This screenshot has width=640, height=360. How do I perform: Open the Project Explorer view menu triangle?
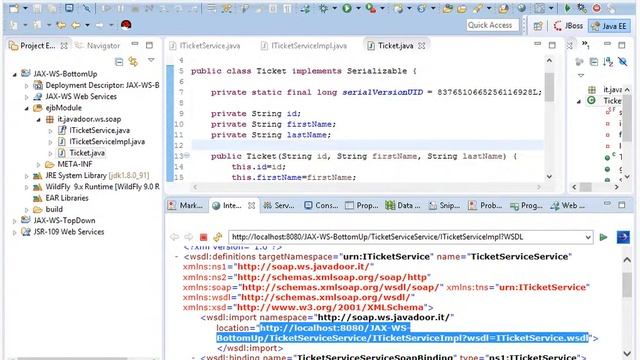(151, 61)
